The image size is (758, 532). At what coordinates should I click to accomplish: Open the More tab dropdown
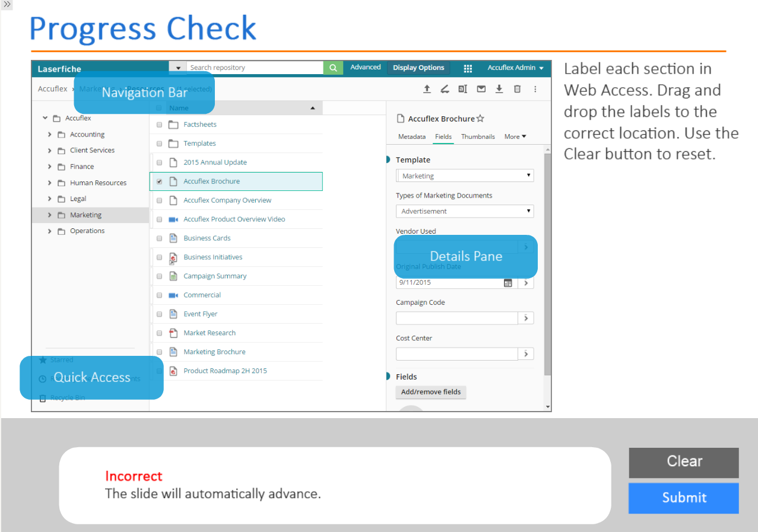point(515,136)
